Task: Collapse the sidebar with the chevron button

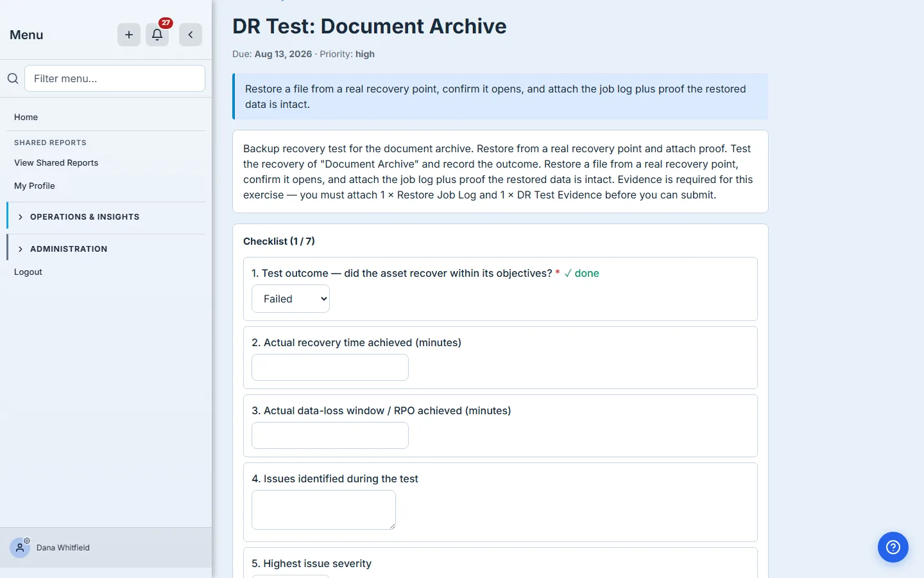Action: click(191, 35)
